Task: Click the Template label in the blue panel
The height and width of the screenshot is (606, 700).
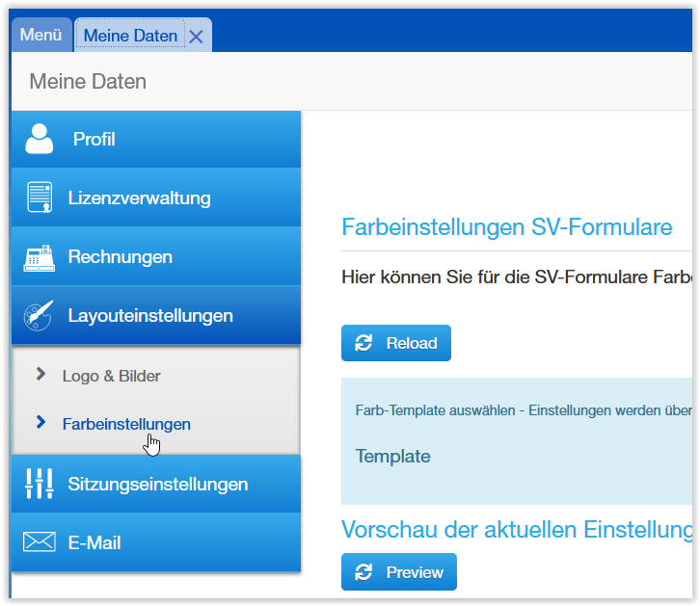Action: (392, 457)
